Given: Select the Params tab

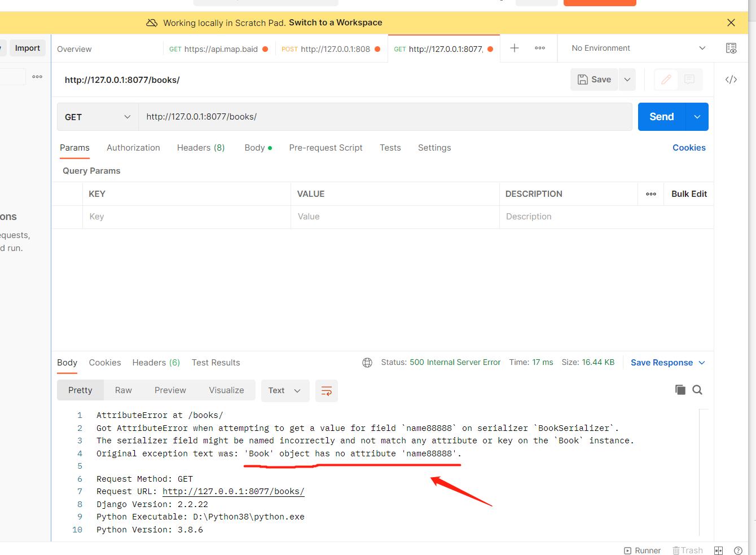Looking at the screenshot, I should 74,148.
